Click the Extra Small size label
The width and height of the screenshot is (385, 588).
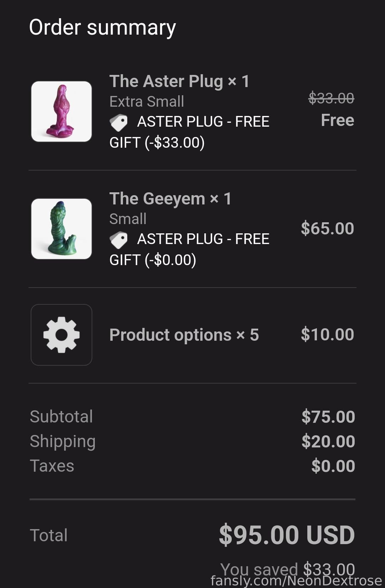tap(147, 102)
